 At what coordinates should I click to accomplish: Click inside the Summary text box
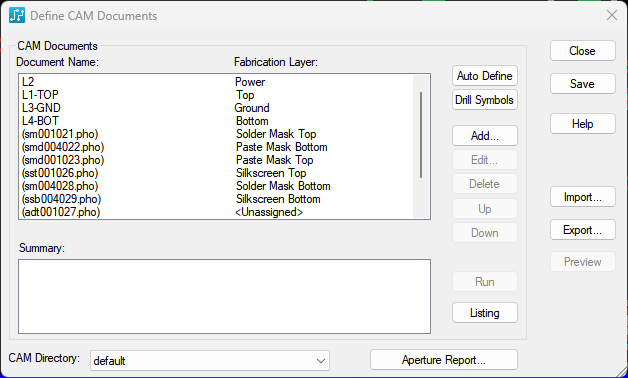tap(224, 296)
